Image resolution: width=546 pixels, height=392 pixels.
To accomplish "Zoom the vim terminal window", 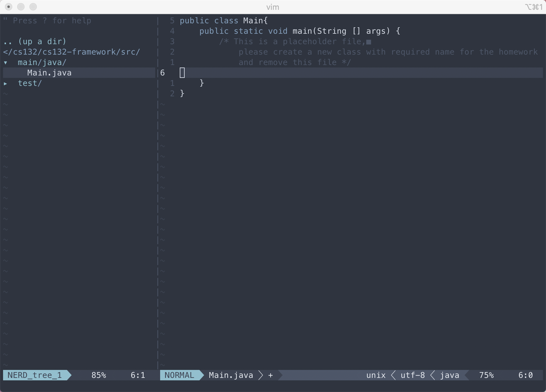I will click(x=33, y=7).
